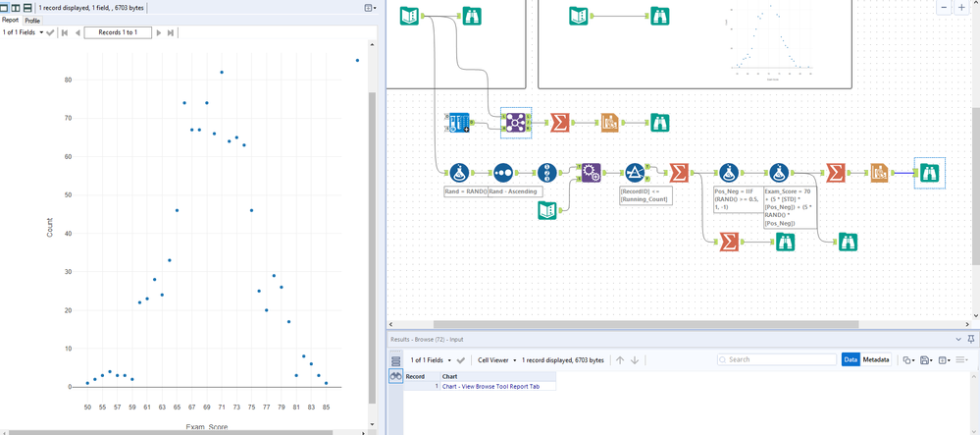Screen dimensions: 980x435
Task: Go to the last records page
Action: click(x=170, y=32)
